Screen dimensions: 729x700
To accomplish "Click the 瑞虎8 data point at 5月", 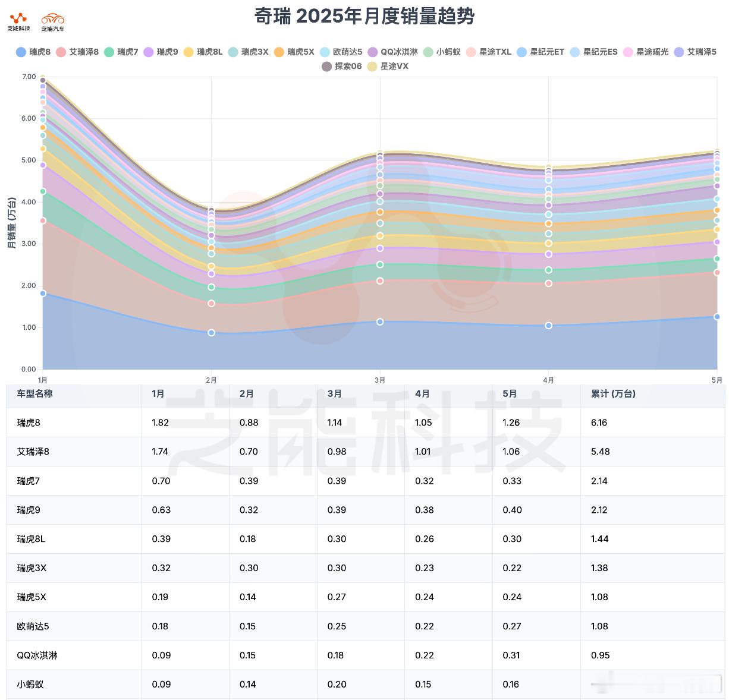I will 717,317.
